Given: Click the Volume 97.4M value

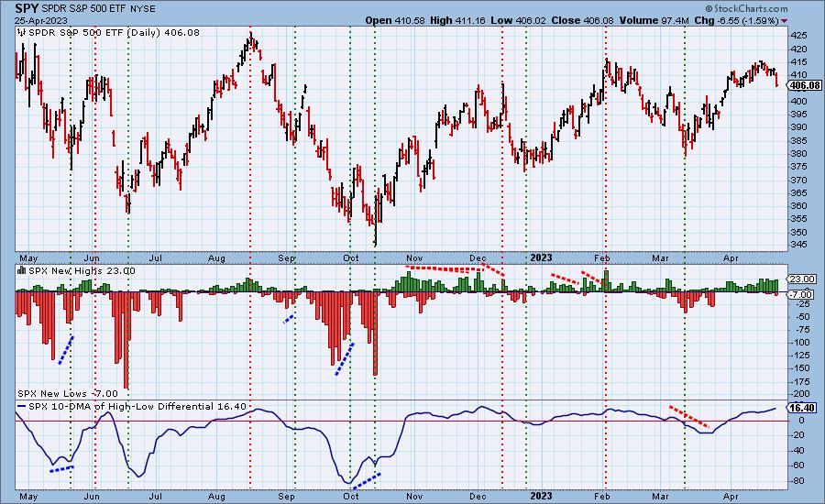Looking at the screenshot, I should click(x=654, y=20).
